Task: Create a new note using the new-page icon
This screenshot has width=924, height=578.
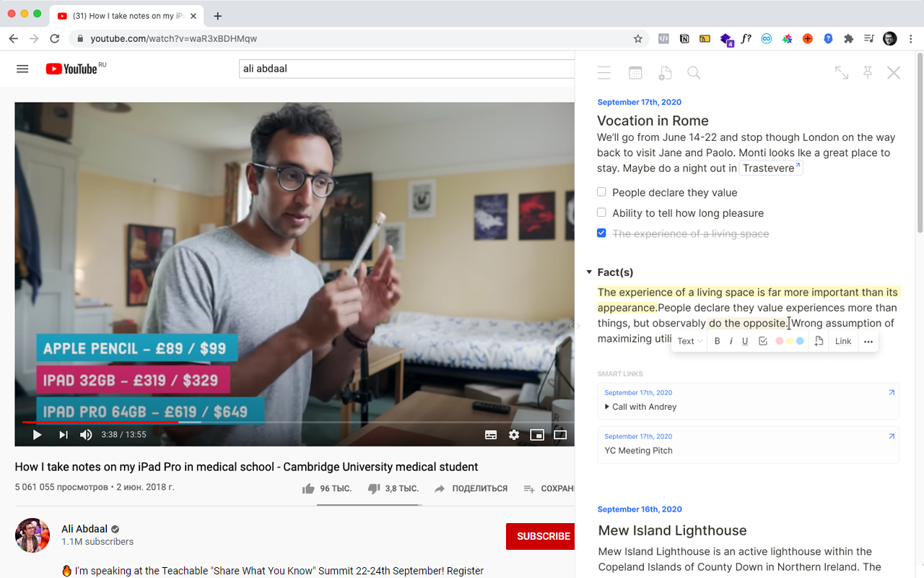Action: 664,72
